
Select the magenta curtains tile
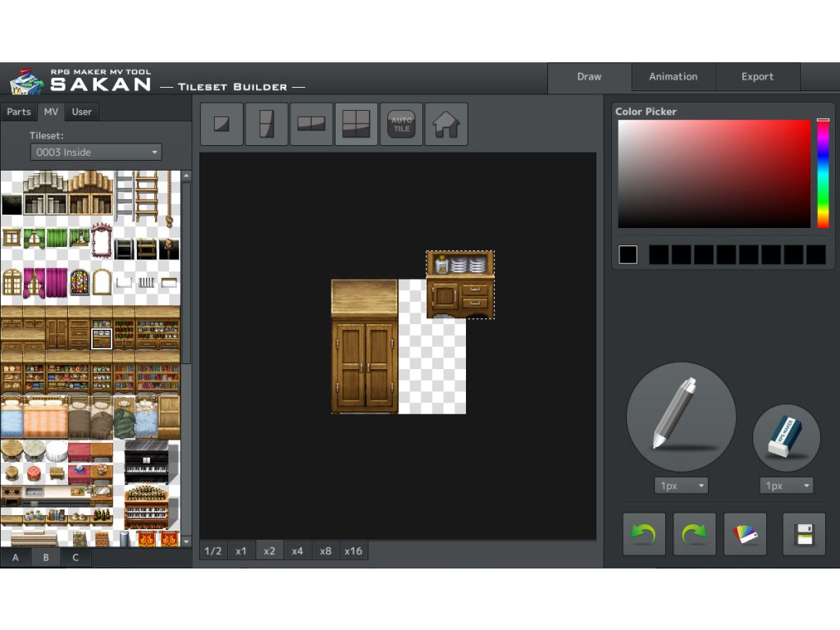coord(57,283)
